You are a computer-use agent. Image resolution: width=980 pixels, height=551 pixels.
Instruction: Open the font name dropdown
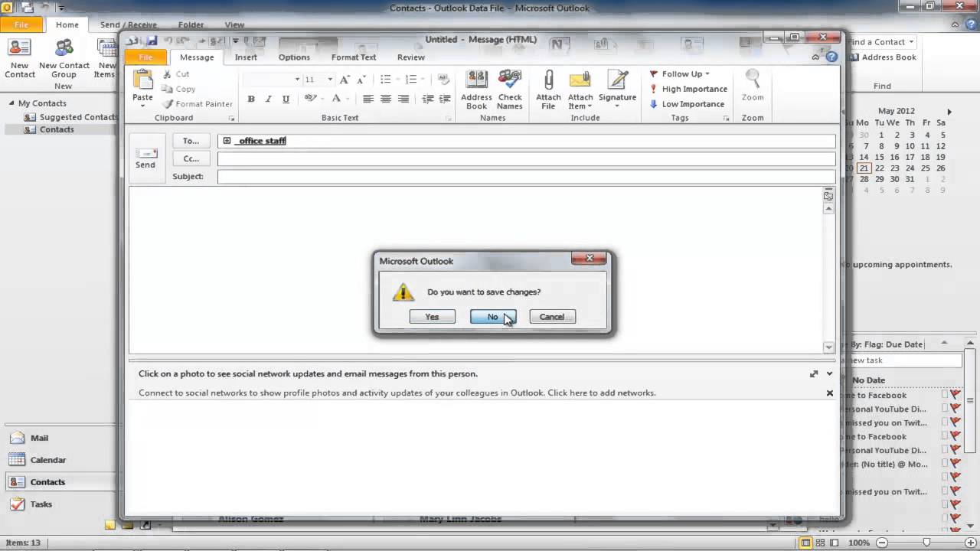pos(297,80)
